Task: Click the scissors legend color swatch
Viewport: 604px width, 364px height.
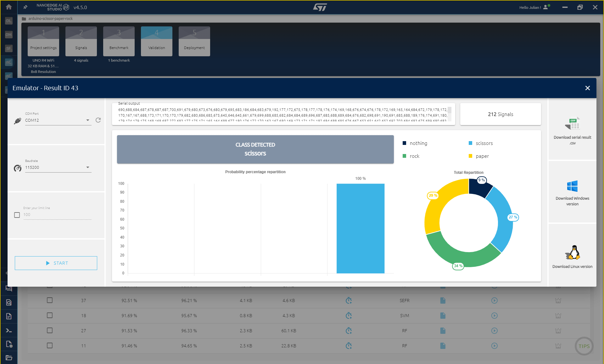Action: pyautogui.click(x=470, y=143)
